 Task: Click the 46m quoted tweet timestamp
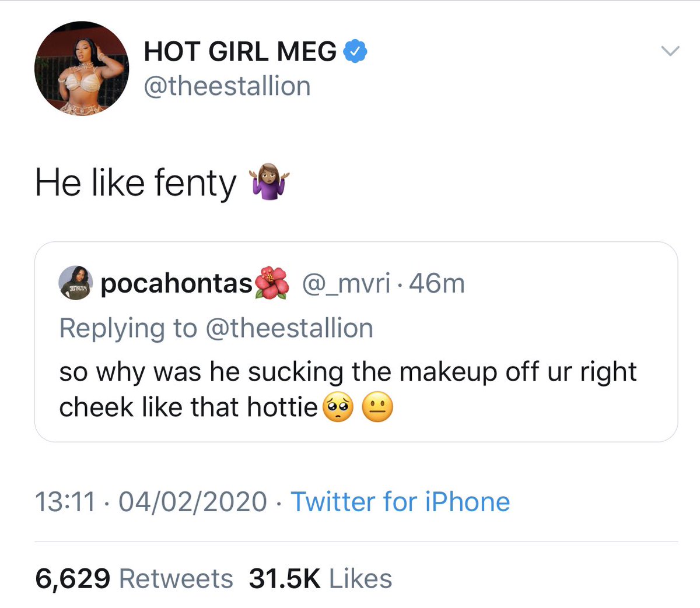[x=437, y=283]
